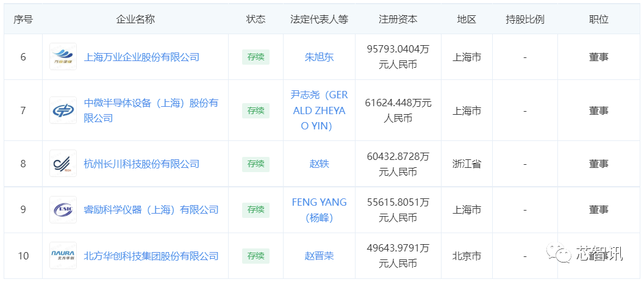Viewport: 644px width, 282px height.
Task: Click 上海市 region in row 7
Action: (467, 110)
